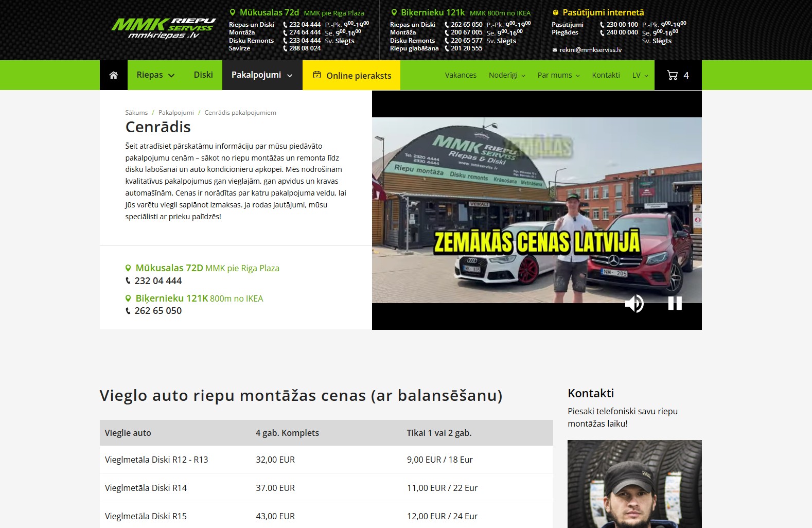Image resolution: width=812 pixels, height=528 pixels.
Task: Expand the Noderīgi menu
Action: 507,75
